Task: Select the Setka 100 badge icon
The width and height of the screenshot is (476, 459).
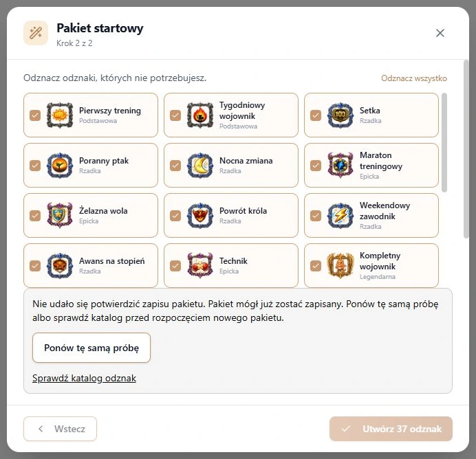Action: [x=340, y=115]
